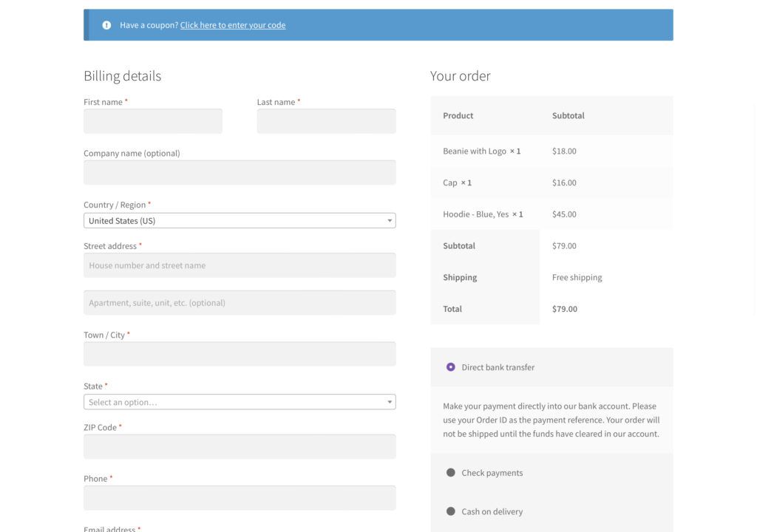Click the Beanie with Logo order item

(x=475, y=151)
